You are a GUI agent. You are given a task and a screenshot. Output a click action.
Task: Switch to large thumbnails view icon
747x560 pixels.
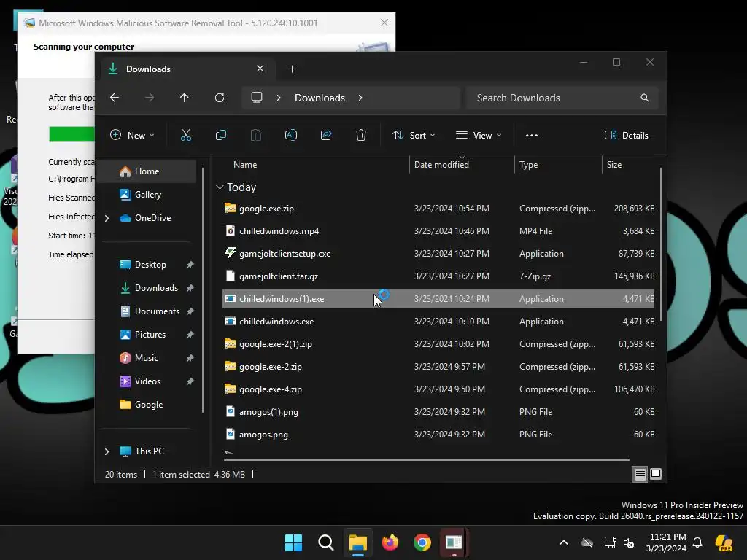656,474
